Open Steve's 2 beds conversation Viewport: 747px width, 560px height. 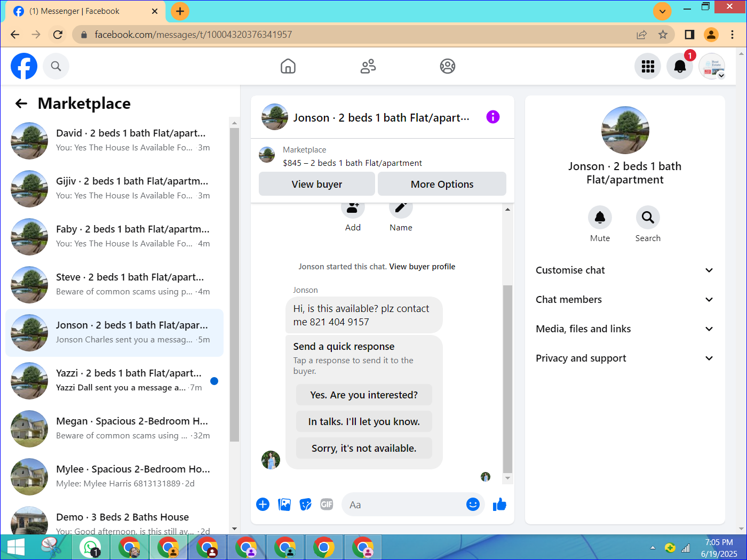point(114,285)
